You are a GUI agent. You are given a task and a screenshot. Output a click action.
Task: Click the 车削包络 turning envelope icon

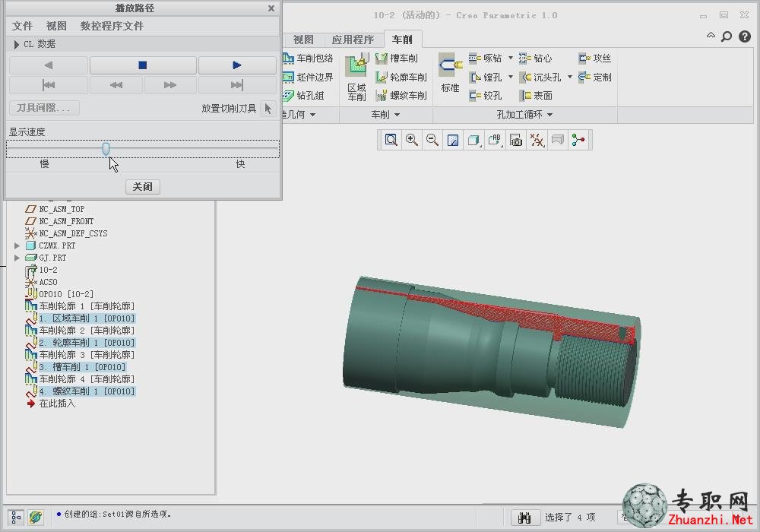289,59
